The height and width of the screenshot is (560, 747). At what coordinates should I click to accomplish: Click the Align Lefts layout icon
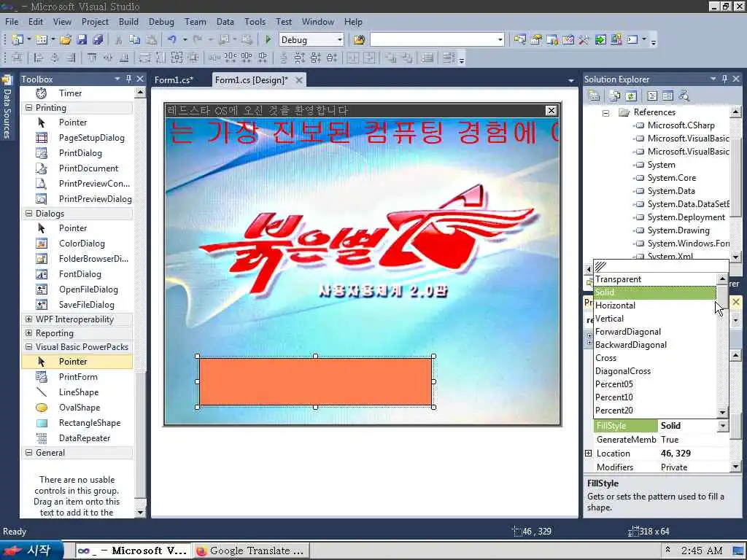[39, 58]
